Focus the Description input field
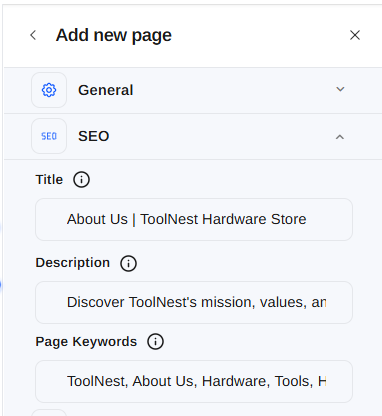This screenshot has height=416, width=382. point(194,302)
